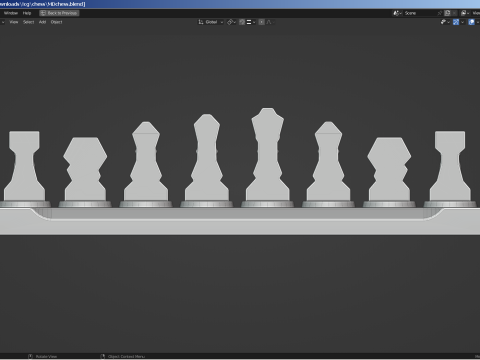
Task: Open the Object menu
Action: (x=57, y=22)
